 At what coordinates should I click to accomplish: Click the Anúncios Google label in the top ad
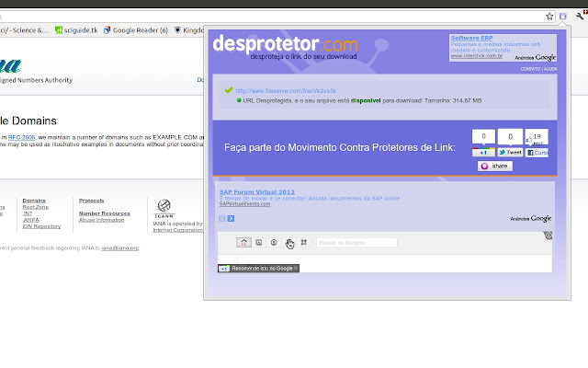[535, 57]
